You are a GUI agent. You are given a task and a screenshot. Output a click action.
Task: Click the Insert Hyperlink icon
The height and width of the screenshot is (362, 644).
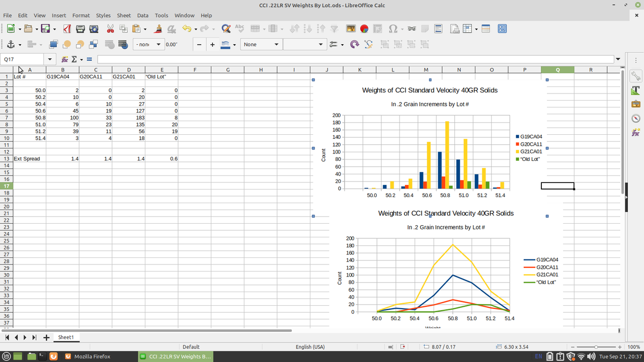pos(412,29)
